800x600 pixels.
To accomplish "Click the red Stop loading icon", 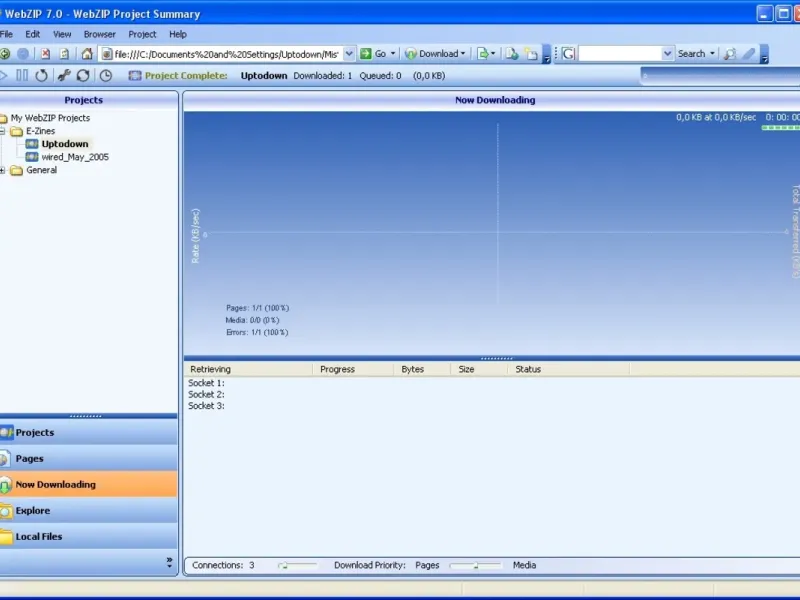I will (45, 54).
